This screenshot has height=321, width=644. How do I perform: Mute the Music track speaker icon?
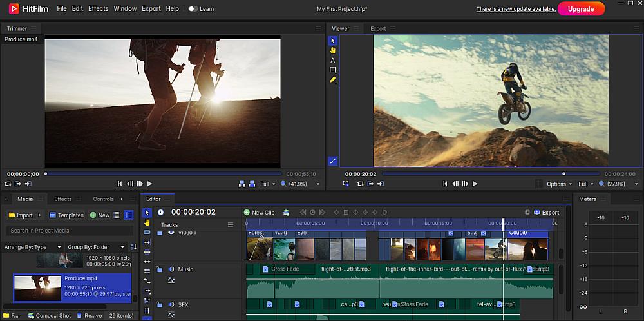pos(171,269)
